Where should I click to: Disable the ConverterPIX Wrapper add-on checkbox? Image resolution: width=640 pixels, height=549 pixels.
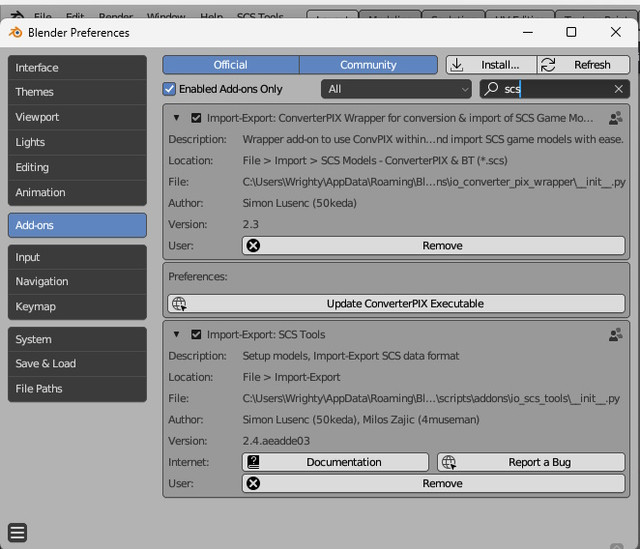coord(196,118)
